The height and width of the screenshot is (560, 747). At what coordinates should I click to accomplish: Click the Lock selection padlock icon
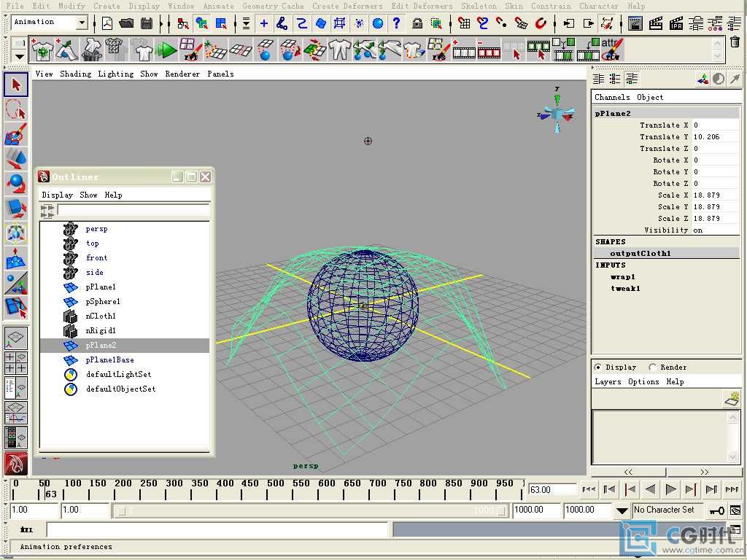tap(417, 23)
